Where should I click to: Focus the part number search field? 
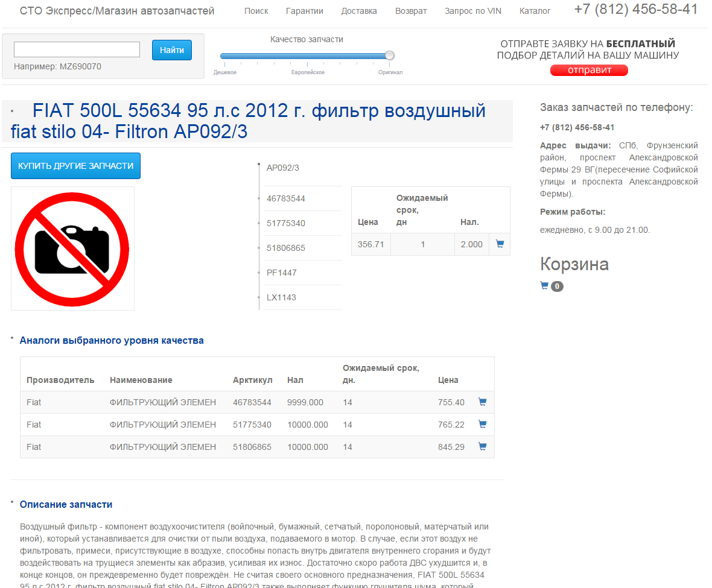(77, 49)
